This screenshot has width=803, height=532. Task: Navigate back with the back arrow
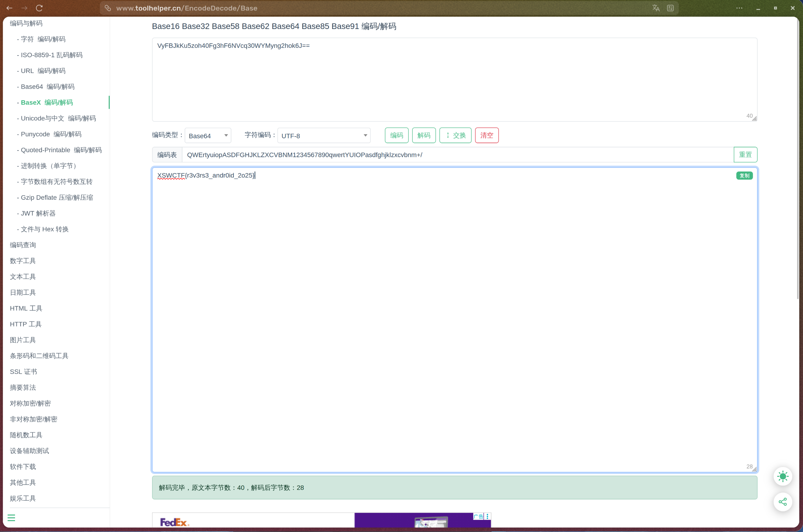coord(9,8)
